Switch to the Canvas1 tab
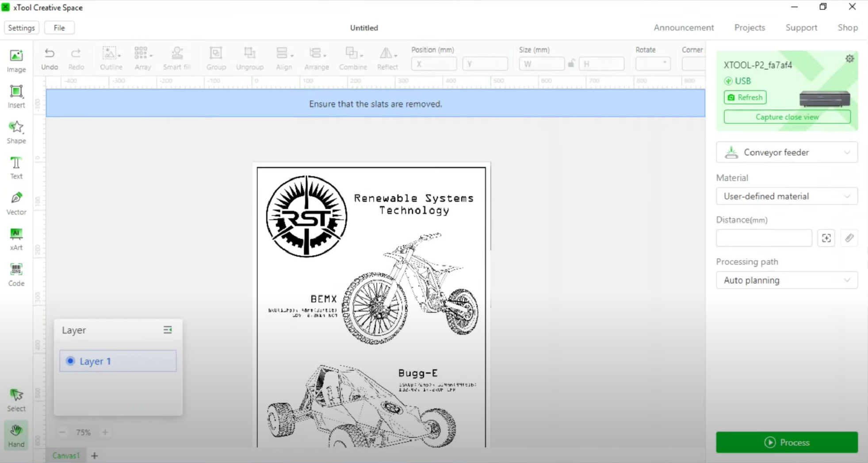Viewport: 868px width, 463px height. coord(66,455)
